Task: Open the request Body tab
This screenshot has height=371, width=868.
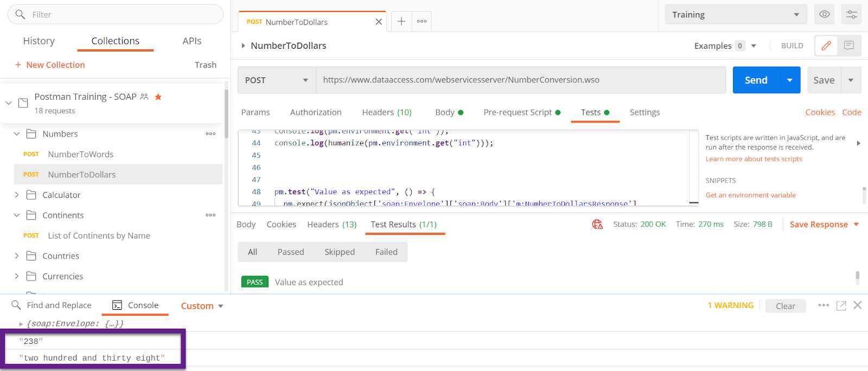Action: 449,112
